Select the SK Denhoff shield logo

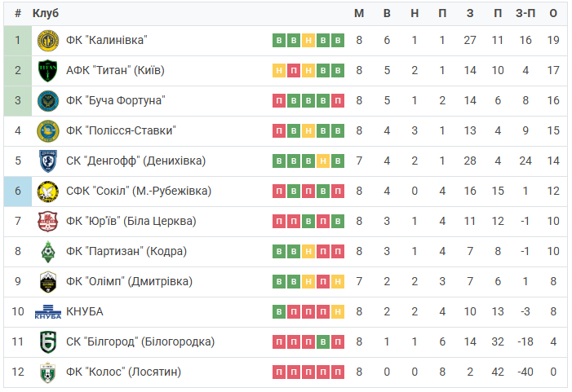click(48, 161)
